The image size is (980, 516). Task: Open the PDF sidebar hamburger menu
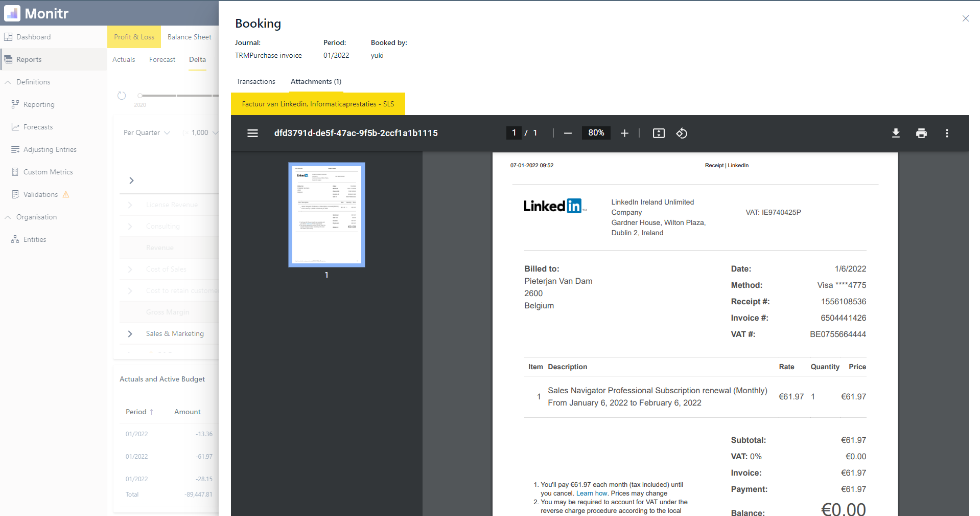(x=252, y=133)
